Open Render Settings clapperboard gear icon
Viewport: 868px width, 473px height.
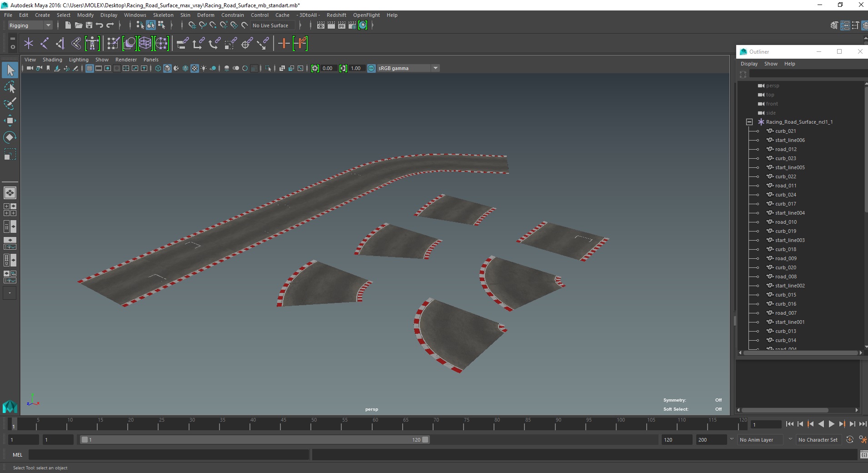pyautogui.click(x=352, y=25)
